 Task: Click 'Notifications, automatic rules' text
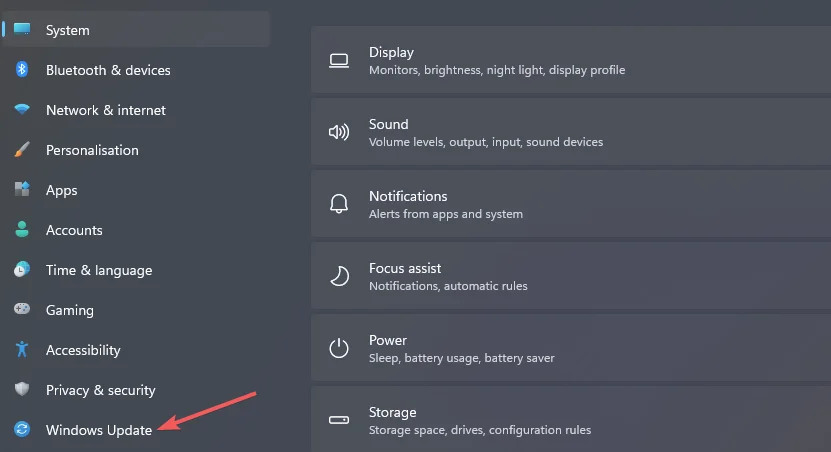click(448, 286)
